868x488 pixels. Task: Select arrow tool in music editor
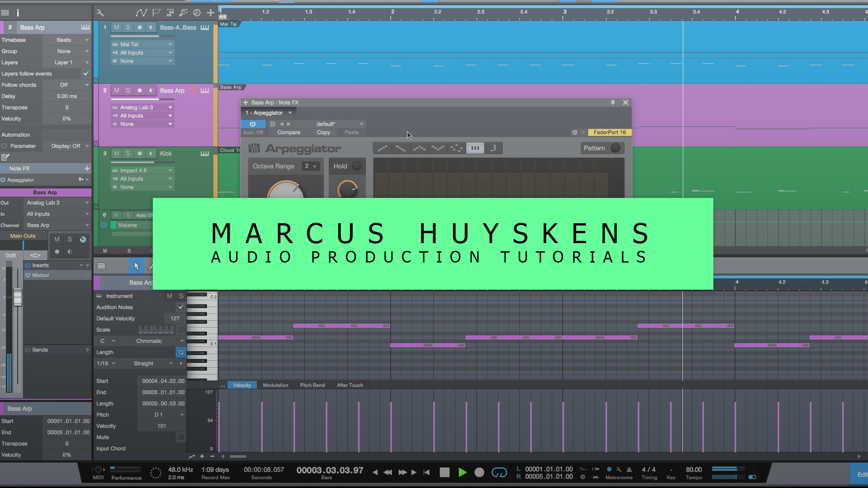tap(137, 266)
